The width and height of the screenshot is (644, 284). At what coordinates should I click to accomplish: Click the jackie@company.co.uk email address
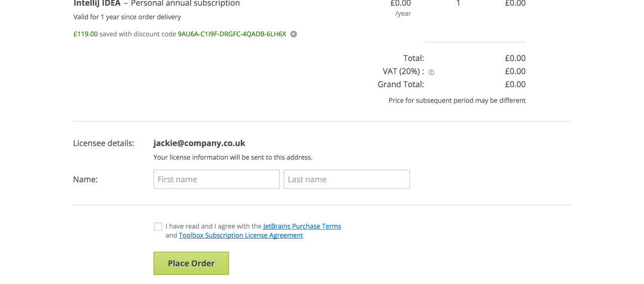click(199, 143)
